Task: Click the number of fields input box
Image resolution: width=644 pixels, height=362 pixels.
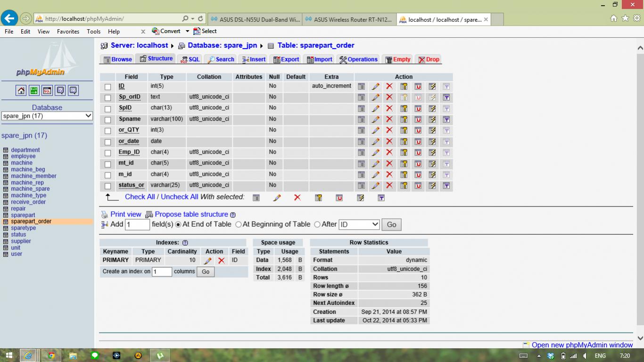Action: [x=137, y=225]
